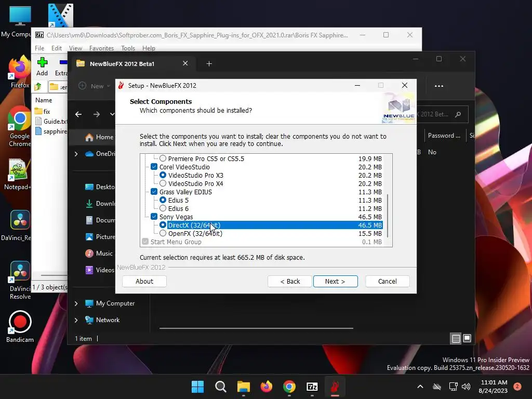The image size is (532, 399).
Task: Switch Explorer to large thumbnails view icon
Action: tap(467, 338)
